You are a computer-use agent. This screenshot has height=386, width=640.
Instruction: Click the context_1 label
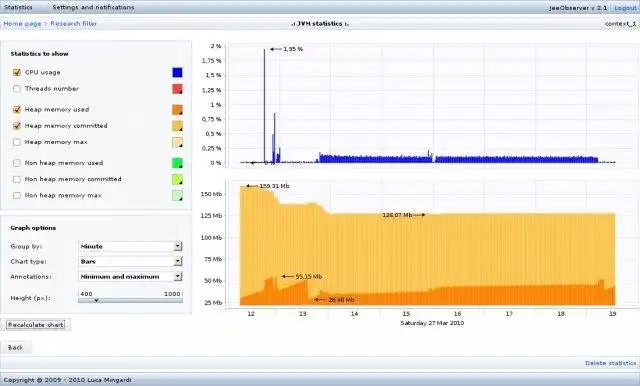tap(620, 24)
